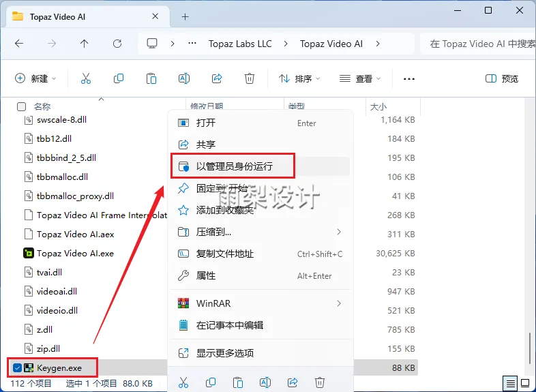Click the toolbar Delete trash icon

click(x=250, y=78)
